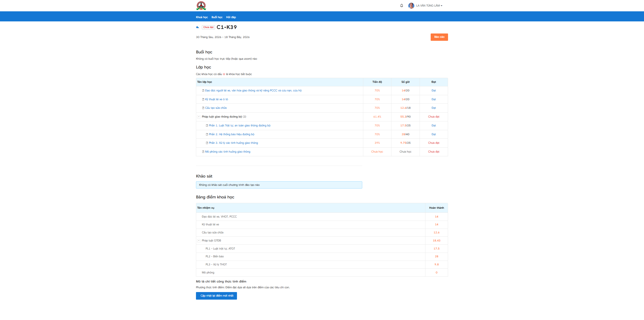Click the 18.43 score value
The image size is (644, 320).
[436, 241]
